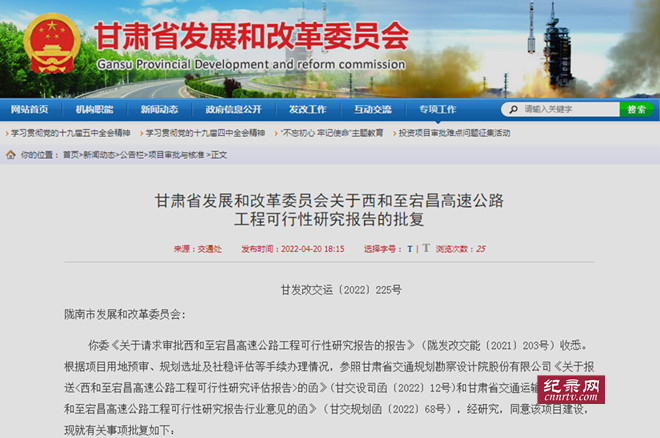Open 政府信息公开 menu item
This screenshot has height=438, width=660.
tap(234, 109)
